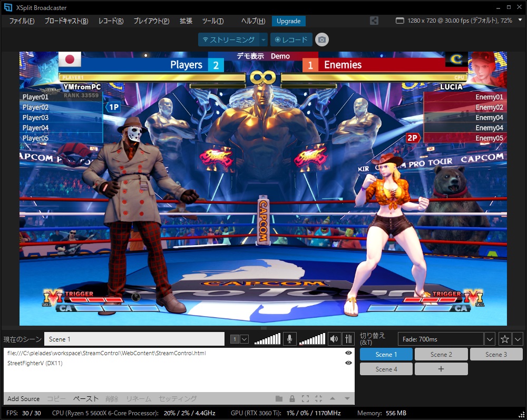Click the shrink source layout icon

click(x=319, y=398)
